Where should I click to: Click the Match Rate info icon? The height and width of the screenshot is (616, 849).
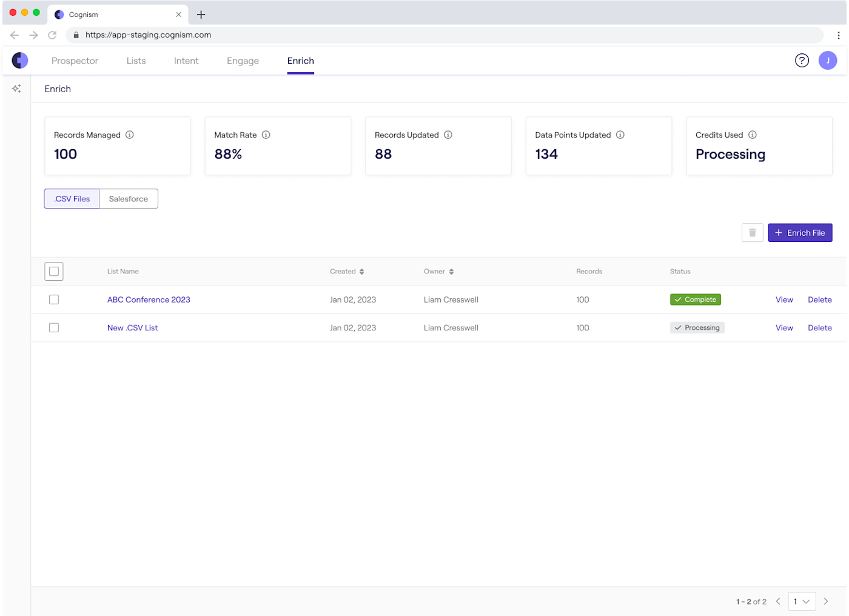[266, 135]
